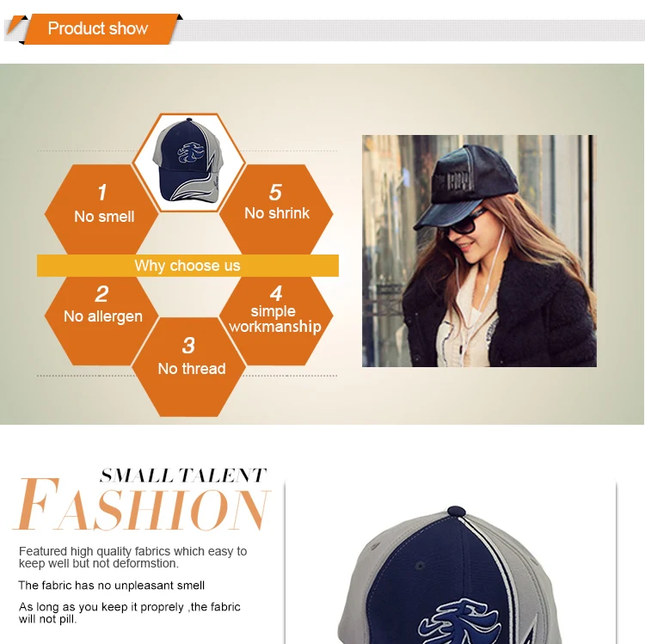Click the sentence saying fabric will not pill

(x=130, y=613)
